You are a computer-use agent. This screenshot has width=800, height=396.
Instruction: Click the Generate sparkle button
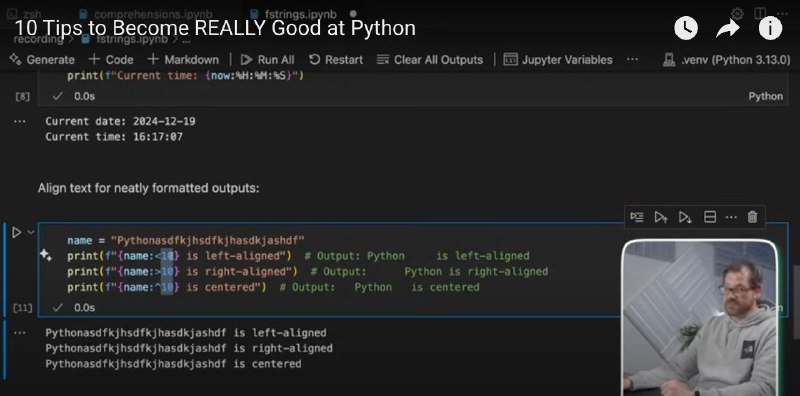42,60
